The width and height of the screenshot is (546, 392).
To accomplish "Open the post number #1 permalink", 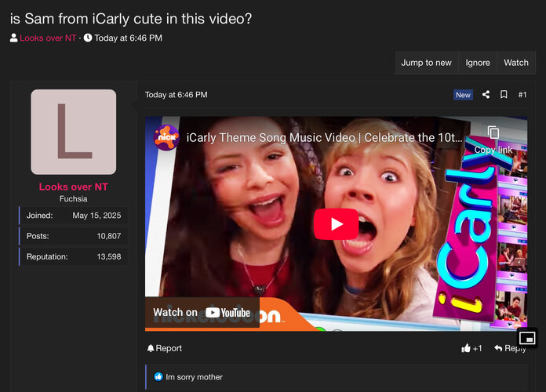I will [522, 95].
